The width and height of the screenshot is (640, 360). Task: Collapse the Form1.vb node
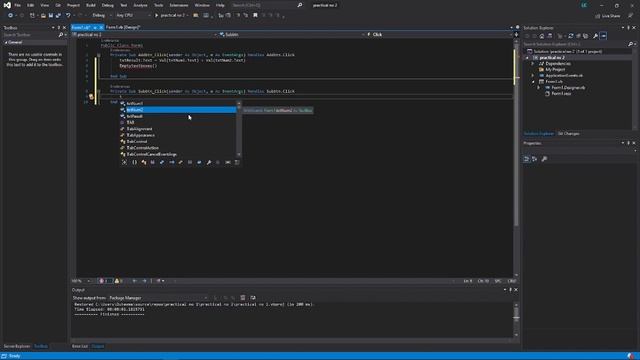(533, 82)
